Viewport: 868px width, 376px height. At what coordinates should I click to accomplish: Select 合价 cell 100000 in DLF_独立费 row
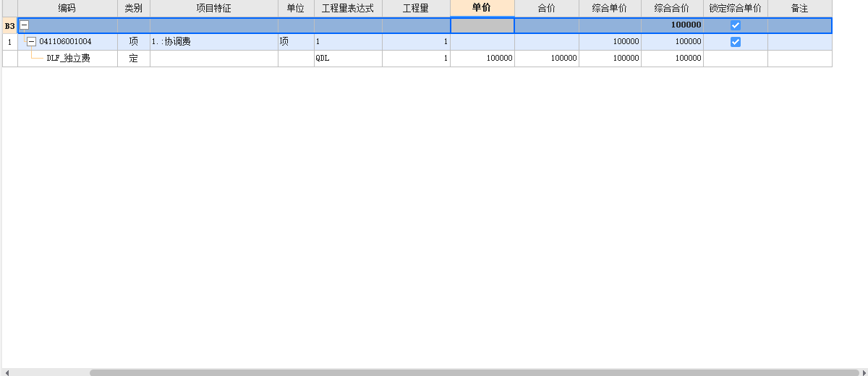(547, 59)
